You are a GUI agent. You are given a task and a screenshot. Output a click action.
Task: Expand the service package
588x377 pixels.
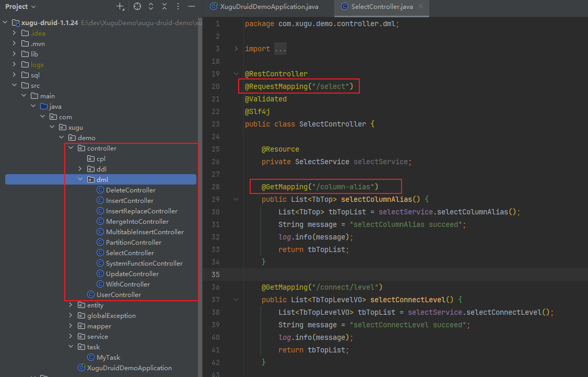(x=71, y=337)
